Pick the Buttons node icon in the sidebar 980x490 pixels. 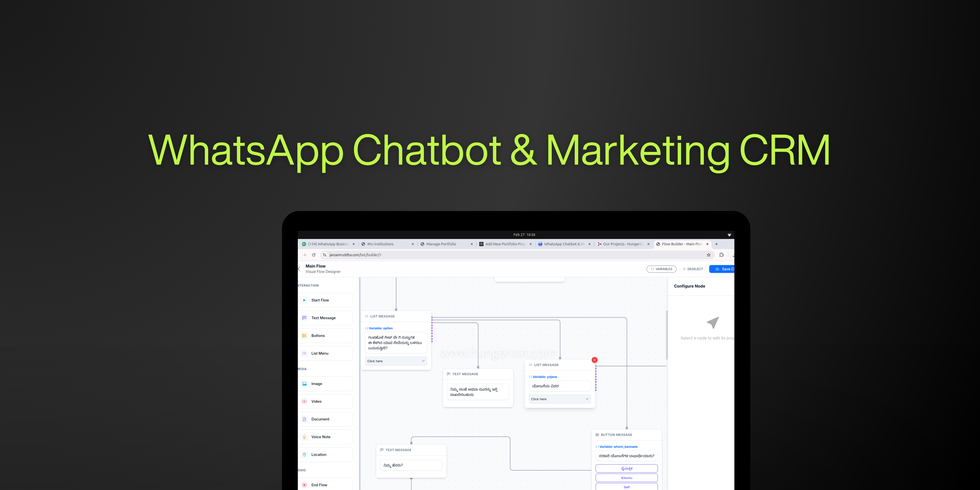304,335
